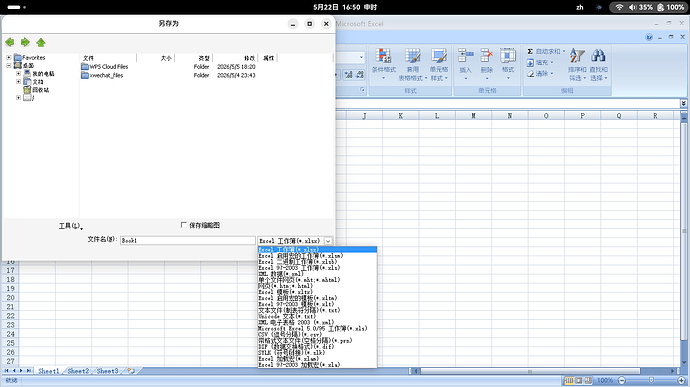Image resolution: width=690 pixels, height=387 pixels.
Task: Click the 类型 type column header
Action: [x=194, y=58]
